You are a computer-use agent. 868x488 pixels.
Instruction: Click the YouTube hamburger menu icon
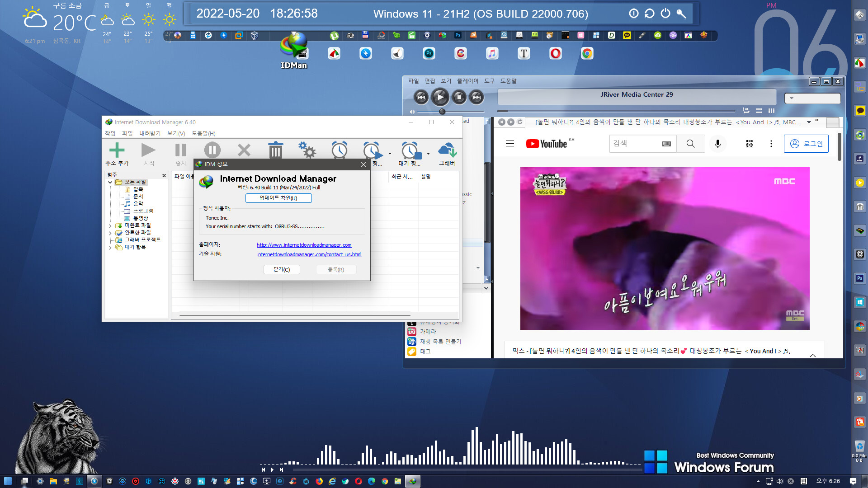[x=510, y=144]
